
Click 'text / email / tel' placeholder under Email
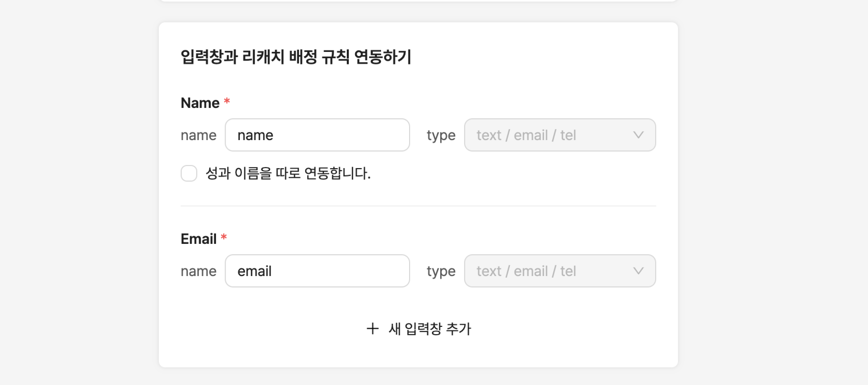pyautogui.click(x=526, y=271)
